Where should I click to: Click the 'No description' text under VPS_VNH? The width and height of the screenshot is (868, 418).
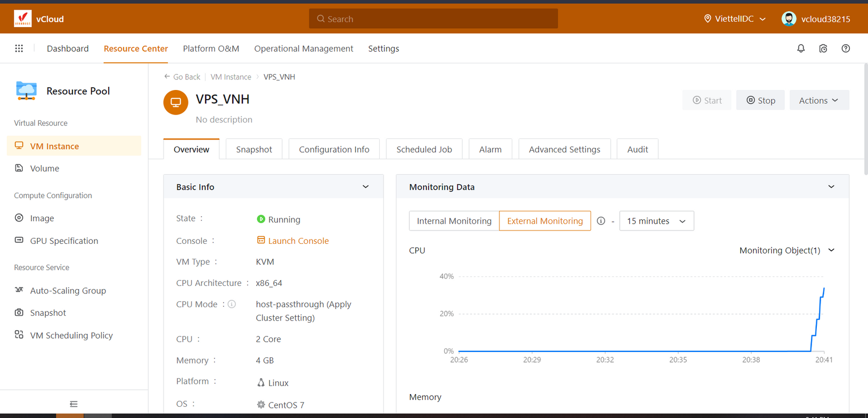[x=224, y=119]
